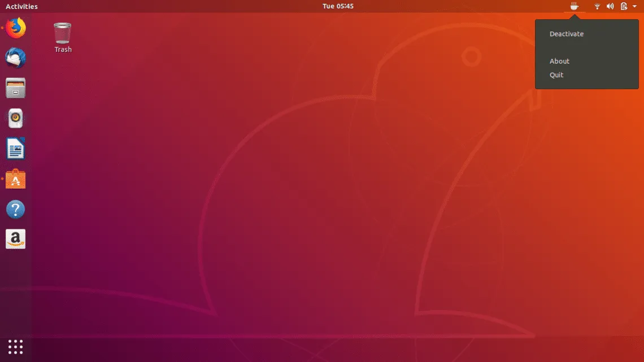Select Quit in the Caffeine menu
The height and width of the screenshot is (362, 644).
coord(556,75)
